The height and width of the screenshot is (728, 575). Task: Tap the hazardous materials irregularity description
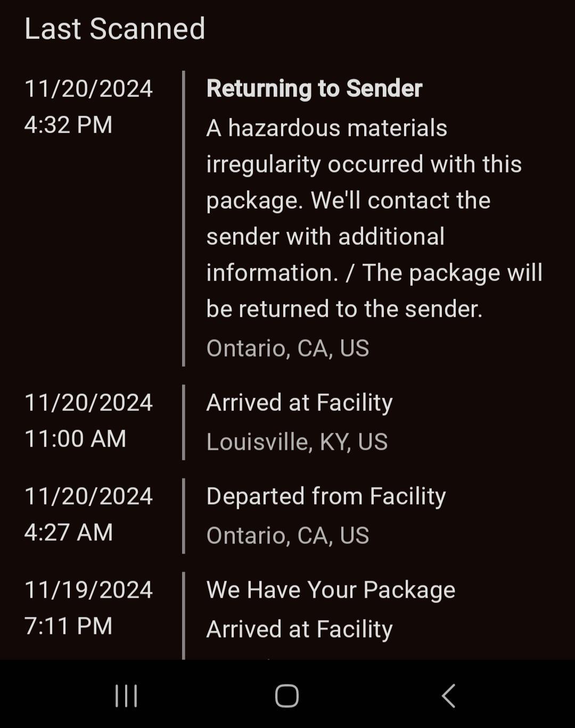(x=374, y=218)
